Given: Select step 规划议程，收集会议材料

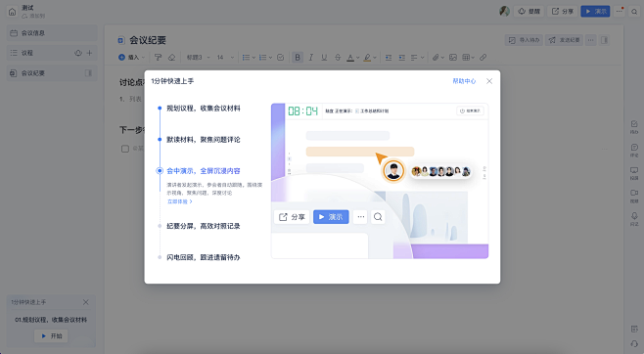Looking at the screenshot, I should [204, 109].
